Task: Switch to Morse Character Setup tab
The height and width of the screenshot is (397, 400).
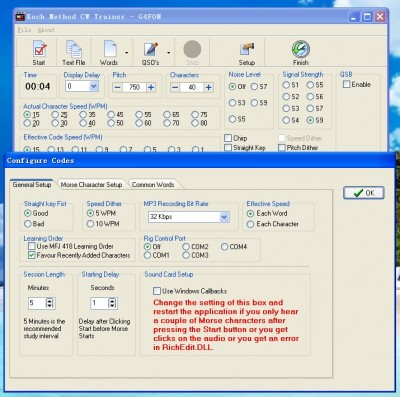Action: pos(91,184)
